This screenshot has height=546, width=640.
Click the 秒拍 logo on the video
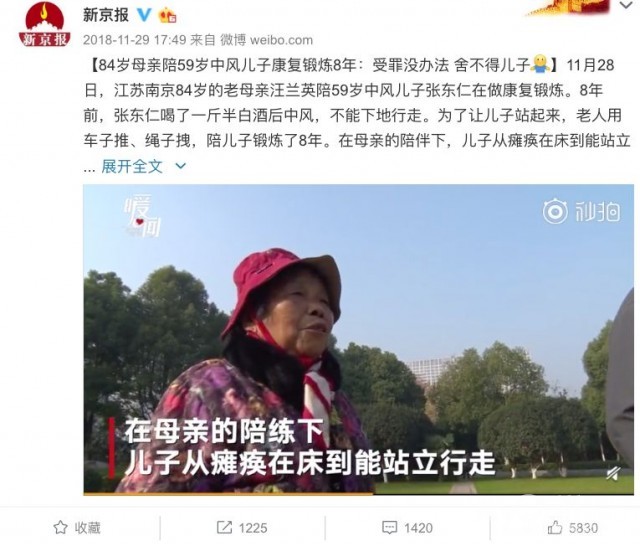tap(582, 211)
